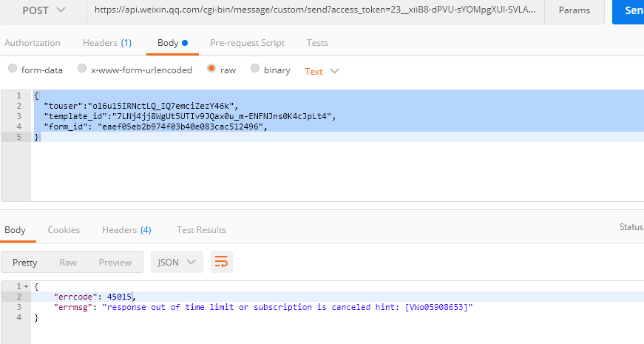Open the JSON format dropdown
Screen dimensions: 644x344
[x=177, y=262]
